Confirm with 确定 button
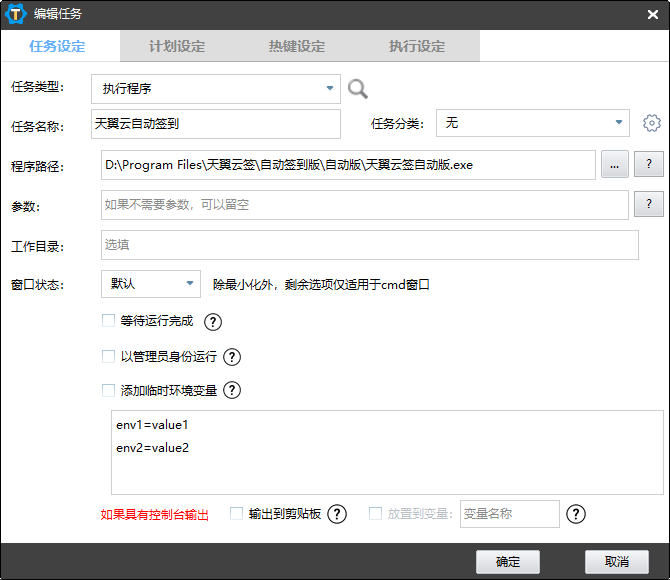 [x=508, y=562]
